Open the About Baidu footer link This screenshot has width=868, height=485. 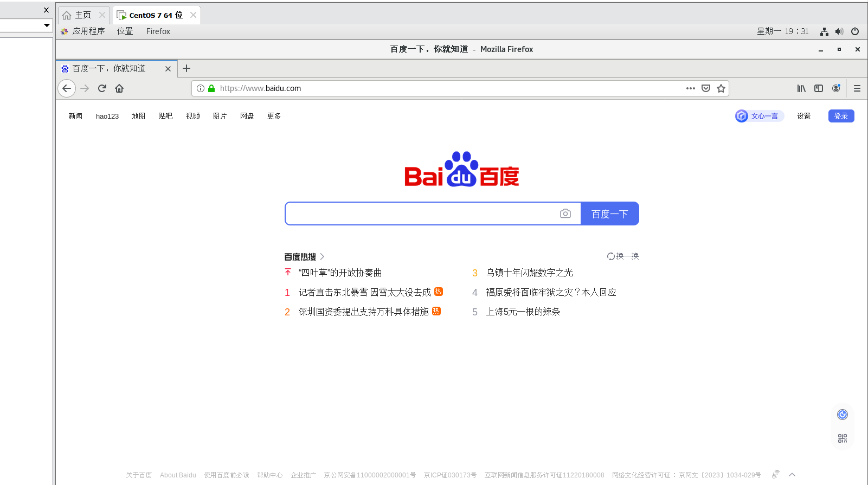pos(178,475)
